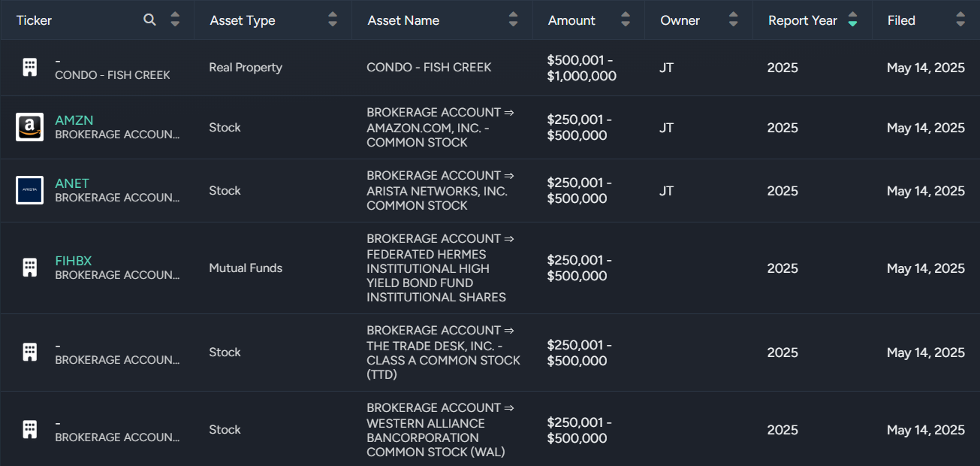Toggle Report Year sort direction arrow
Screen dimensions: 980x466
pos(852,20)
